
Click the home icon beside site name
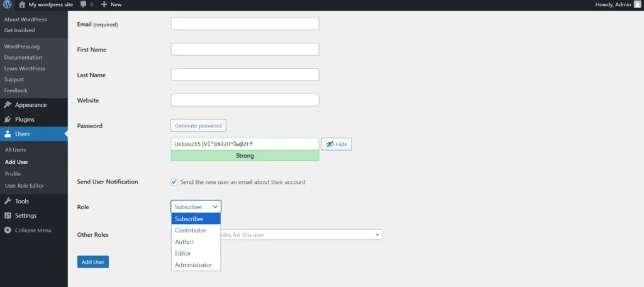pos(22,4)
